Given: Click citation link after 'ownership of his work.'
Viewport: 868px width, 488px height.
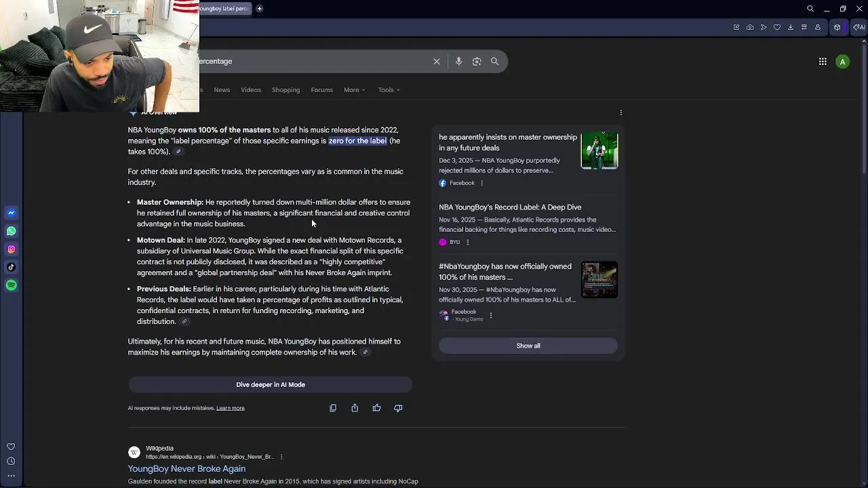Looking at the screenshot, I should coord(365,352).
